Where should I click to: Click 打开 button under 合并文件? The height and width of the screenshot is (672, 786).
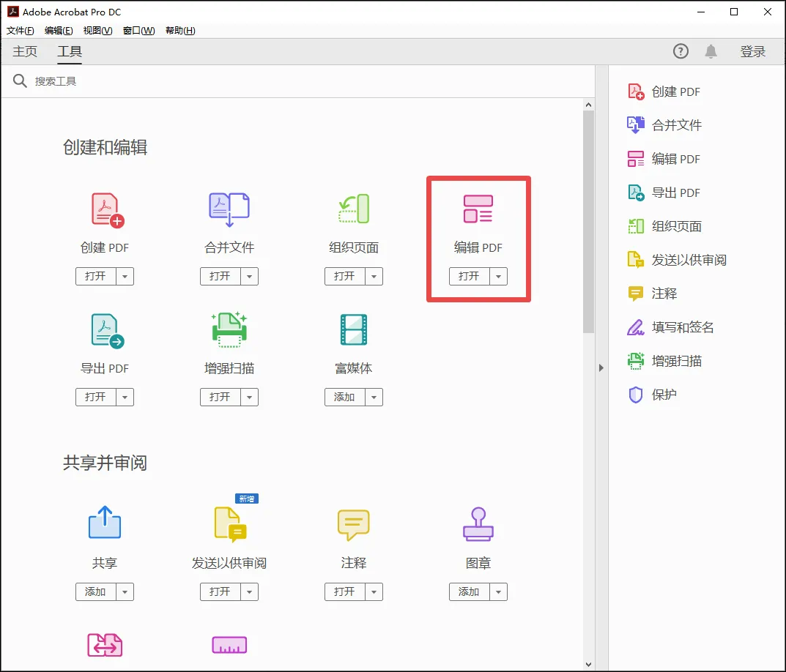pyautogui.click(x=220, y=276)
